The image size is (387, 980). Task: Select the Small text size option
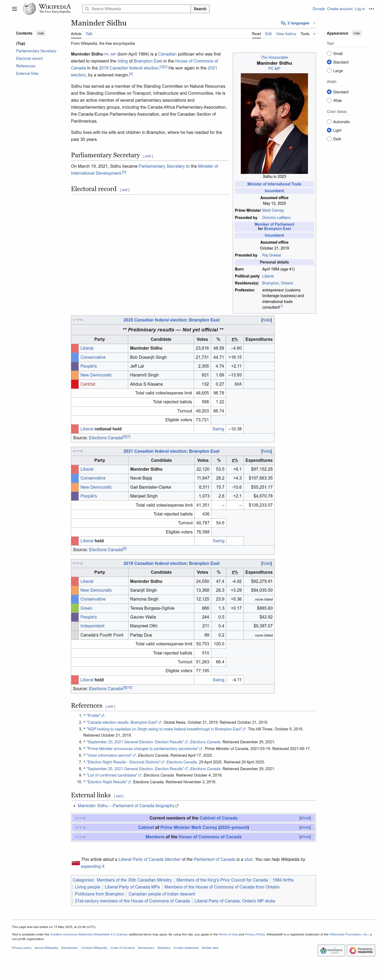click(x=329, y=54)
